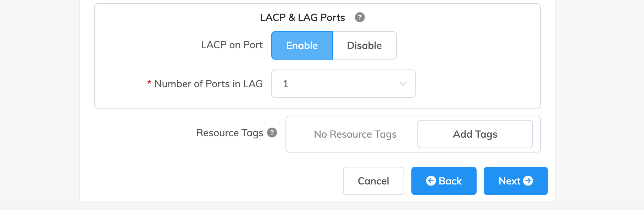Go to the previous step with Back

coord(444,181)
